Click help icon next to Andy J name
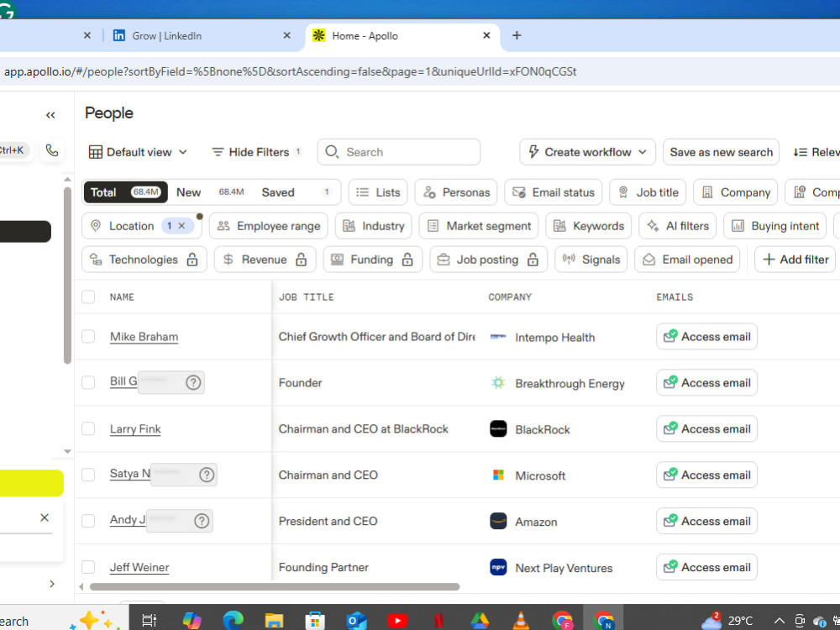840x630 pixels. point(202,521)
